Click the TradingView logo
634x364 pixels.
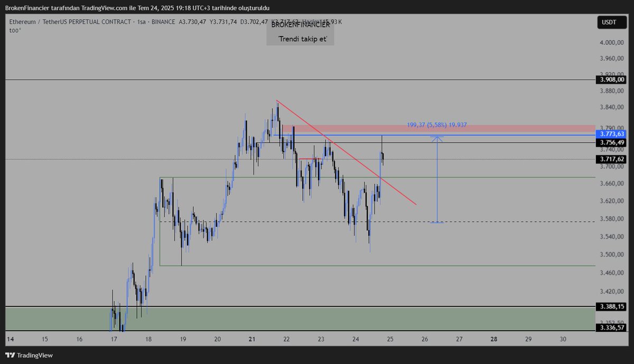point(29,355)
